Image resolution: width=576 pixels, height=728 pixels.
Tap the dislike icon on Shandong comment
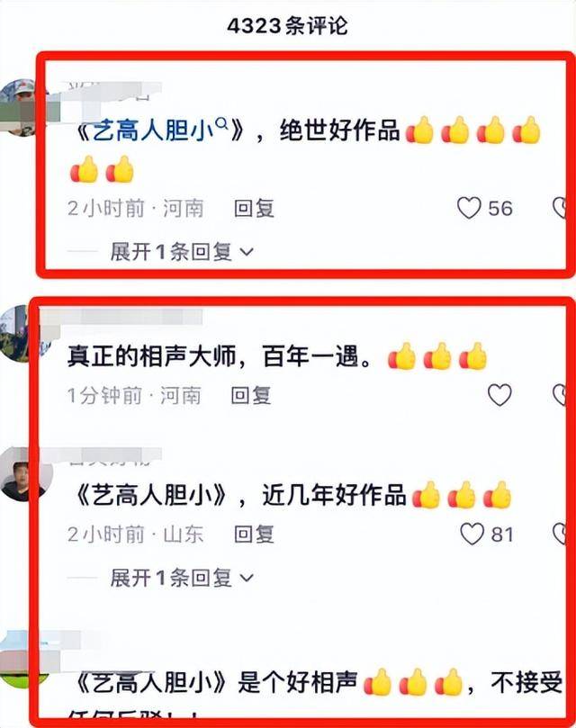(x=559, y=534)
